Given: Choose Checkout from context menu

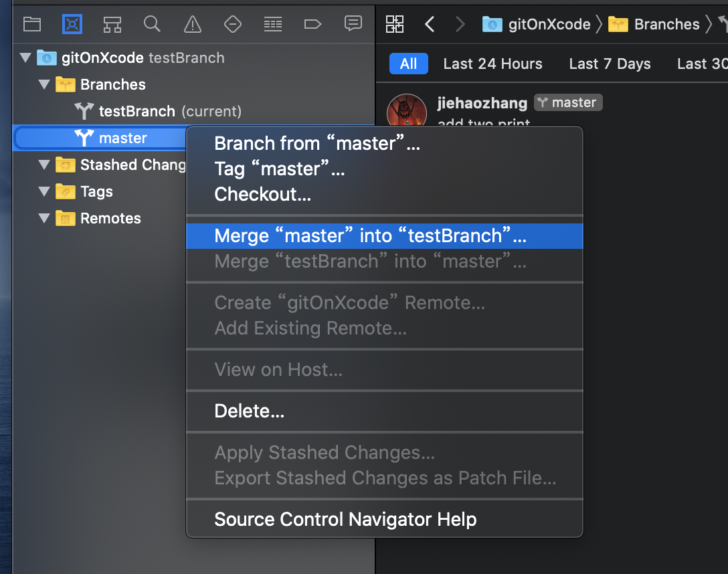Looking at the screenshot, I should coord(385,195).
